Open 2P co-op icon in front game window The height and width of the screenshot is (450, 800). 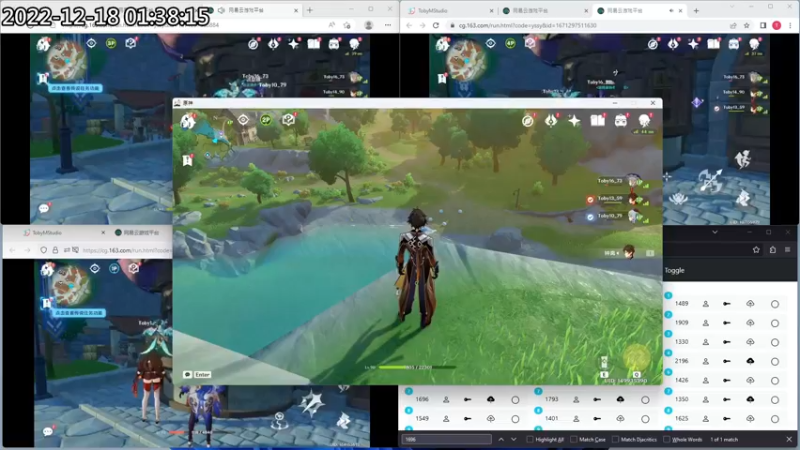pyautogui.click(x=266, y=120)
